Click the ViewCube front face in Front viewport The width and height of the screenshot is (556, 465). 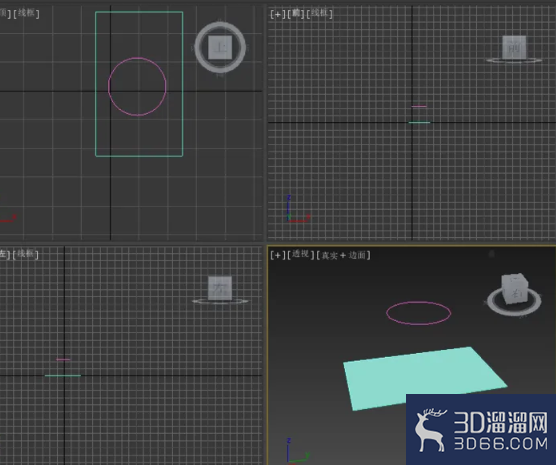514,47
